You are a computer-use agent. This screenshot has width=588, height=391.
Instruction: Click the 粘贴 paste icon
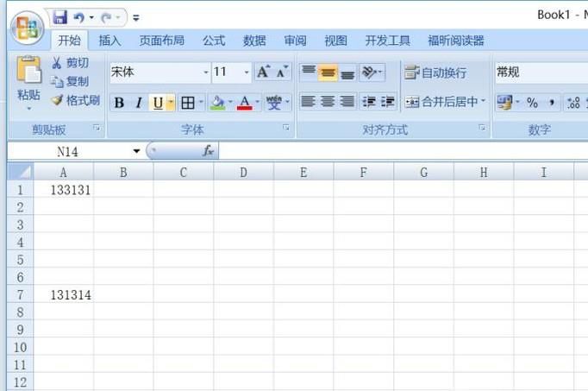[x=28, y=70]
